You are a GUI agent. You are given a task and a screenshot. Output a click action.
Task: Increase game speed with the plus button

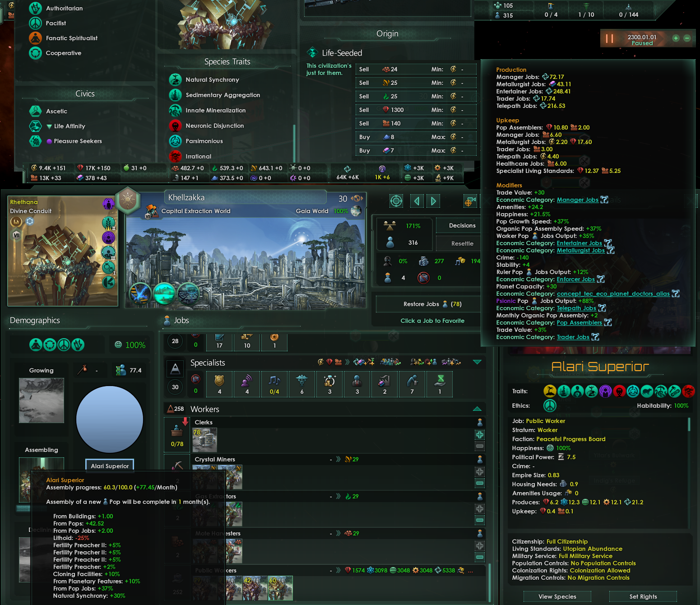click(676, 38)
